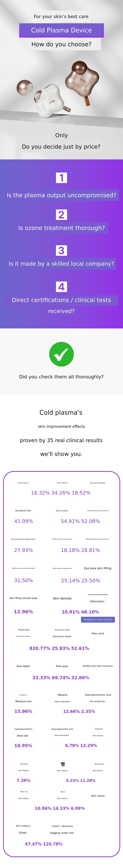Click 'Is the plasma output uncompromised?' text
Image resolution: width=123 pixels, height=868 pixels.
61,195
